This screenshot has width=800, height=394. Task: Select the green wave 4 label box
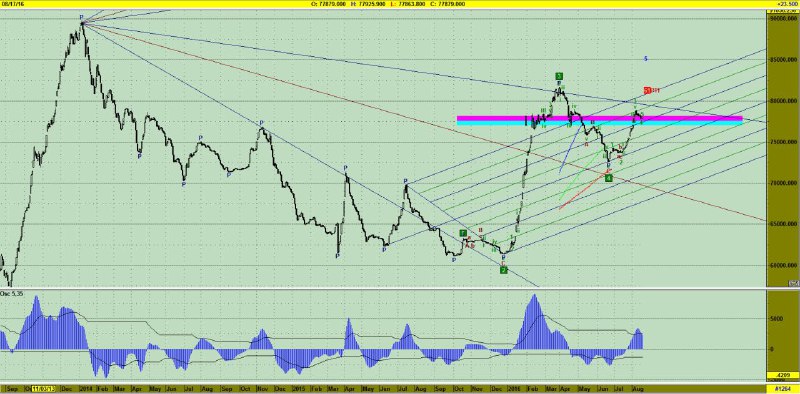tap(609, 178)
